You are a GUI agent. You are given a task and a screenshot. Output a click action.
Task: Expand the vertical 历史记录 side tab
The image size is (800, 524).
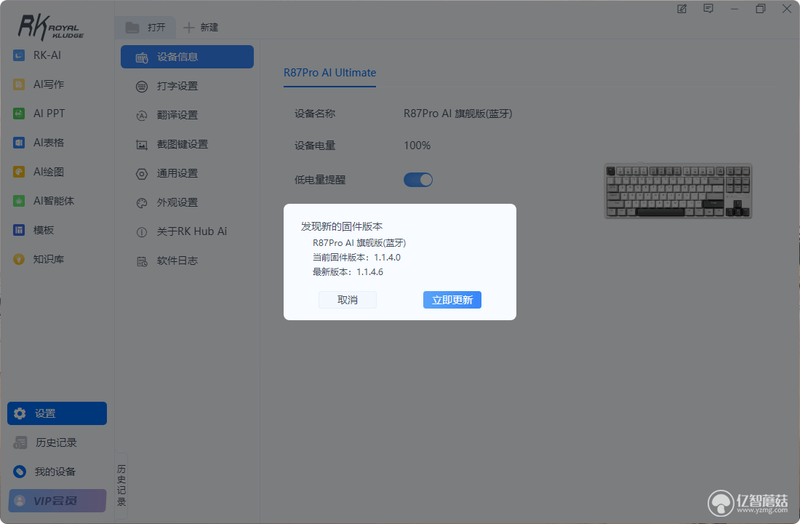click(121, 485)
